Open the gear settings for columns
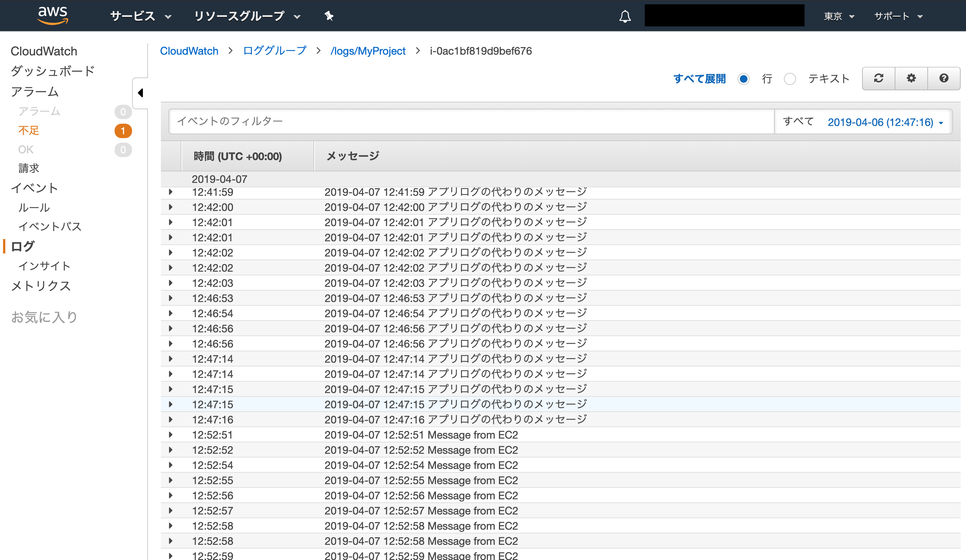 tap(911, 79)
